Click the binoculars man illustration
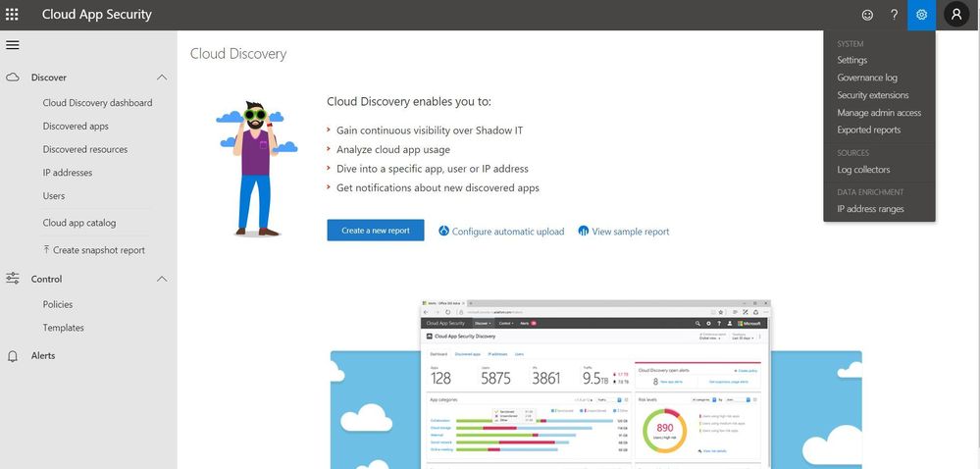The height and width of the screenshot is (469, 980). [x=257, y=169]
